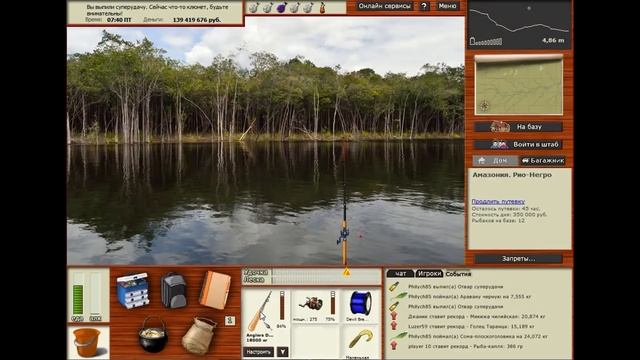Switch to the События tab
The image size is (640, 360).
(458, 274)
